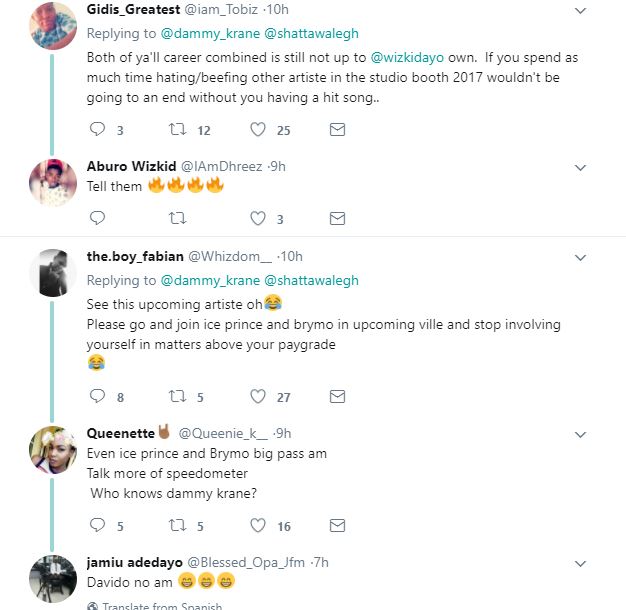Send Gidis_Greatest's tweet via direct message
The width and height of the screenshot is (626, 610).
[338, 129]
